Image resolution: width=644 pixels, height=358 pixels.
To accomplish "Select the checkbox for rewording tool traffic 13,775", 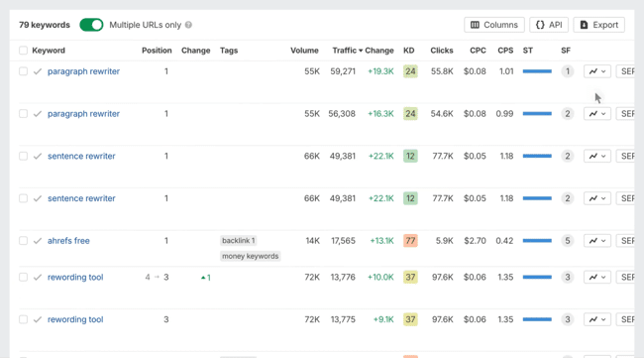I will click(x=23, y=319).
